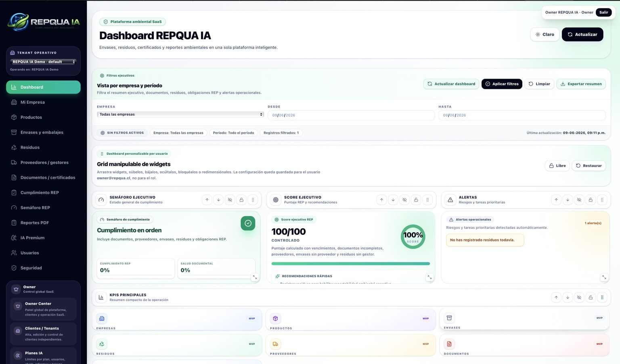Navigate to Residuos
This screenshot has width=620, height=364.
pyautogui.click(x=43, y=148)
